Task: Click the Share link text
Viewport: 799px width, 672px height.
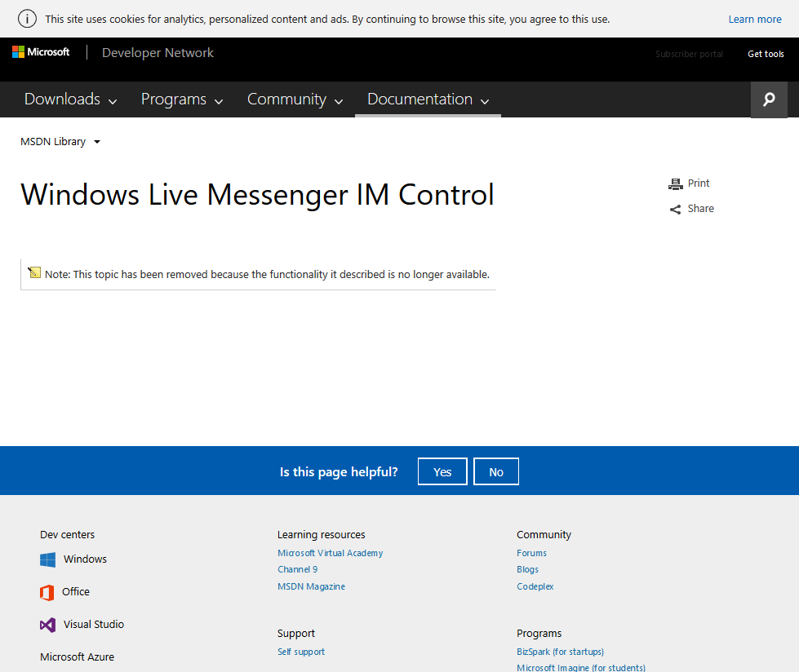Action: point(700,209)
